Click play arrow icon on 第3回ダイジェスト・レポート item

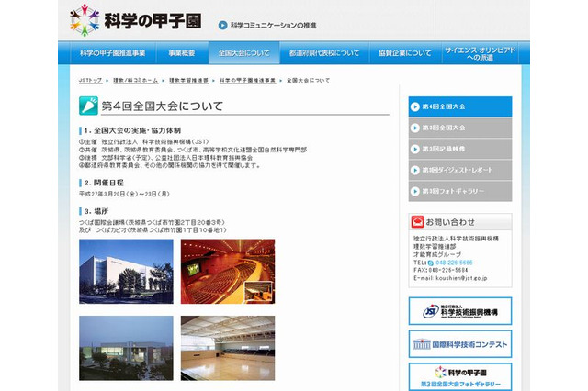414,171
